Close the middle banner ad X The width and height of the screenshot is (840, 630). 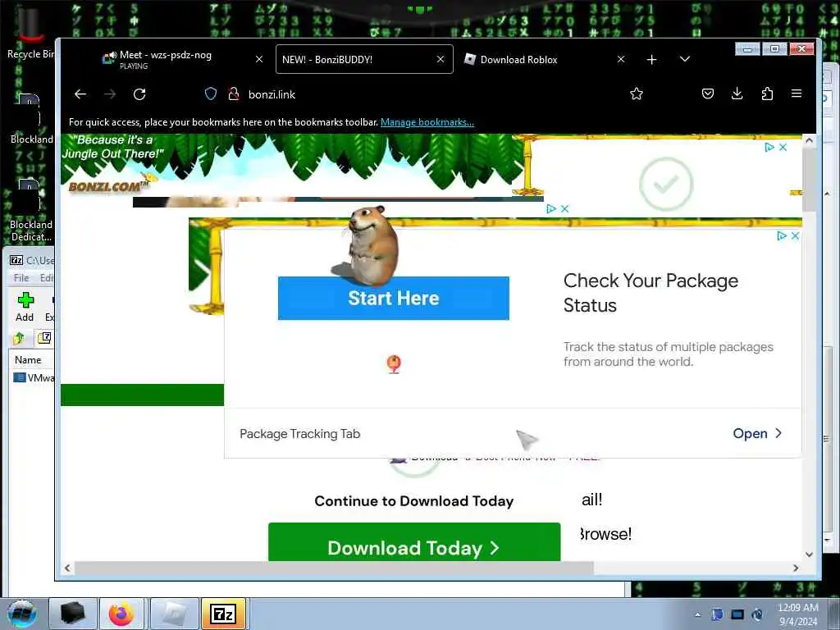pos(564,209)
